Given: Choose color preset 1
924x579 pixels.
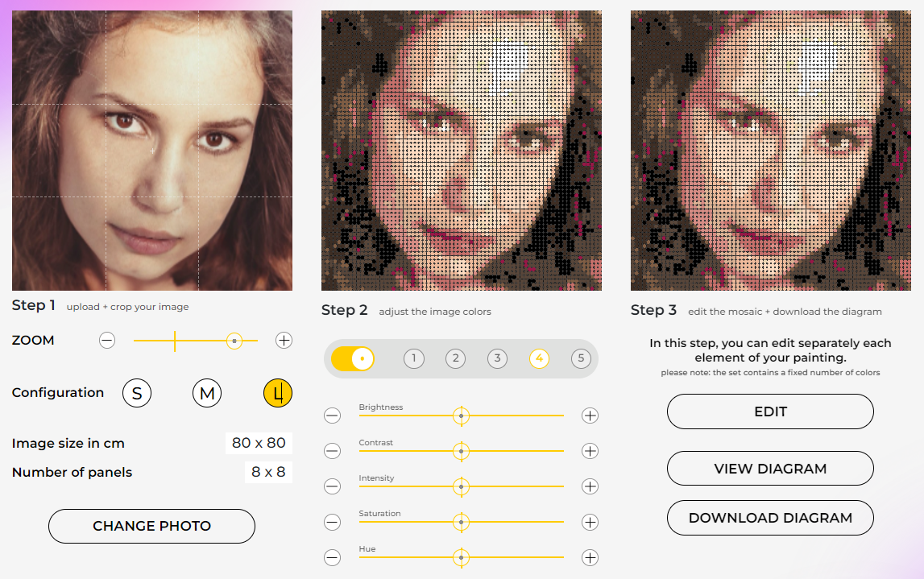Looking at the screenshot, I should click(414, 358).
